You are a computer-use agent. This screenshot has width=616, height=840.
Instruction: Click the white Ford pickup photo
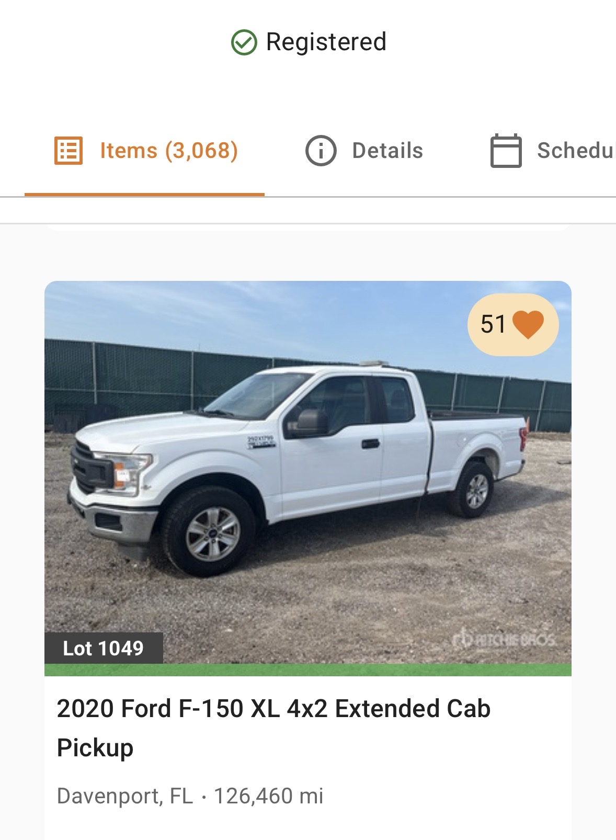(x=308, y=472)
